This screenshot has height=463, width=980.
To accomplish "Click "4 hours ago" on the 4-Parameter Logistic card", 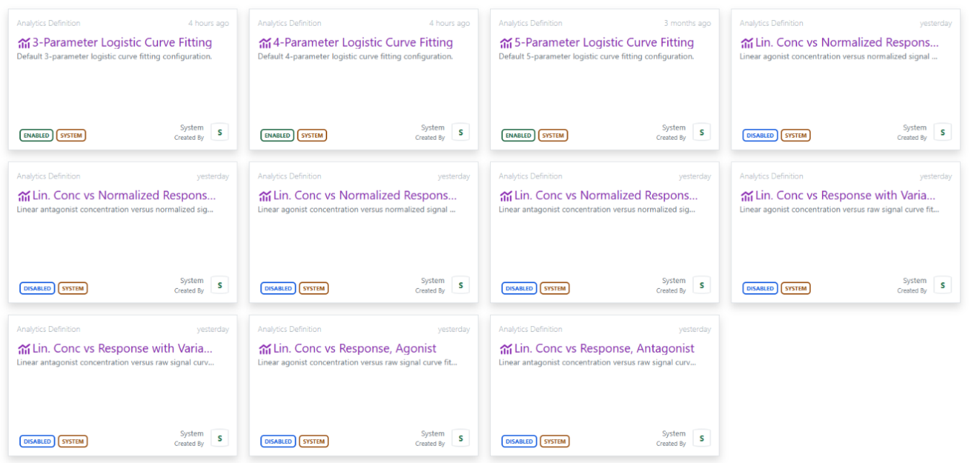I will coord(450,24).
